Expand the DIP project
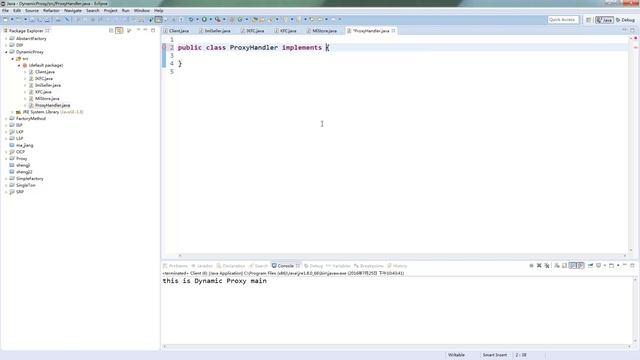Viewport: 640px width, 360px height. coord(6,45)
